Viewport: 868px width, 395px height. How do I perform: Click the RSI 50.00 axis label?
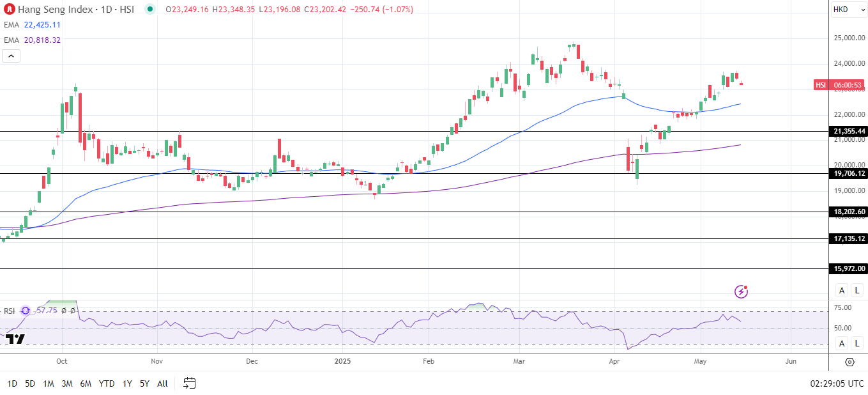click(x=843, y=328)
